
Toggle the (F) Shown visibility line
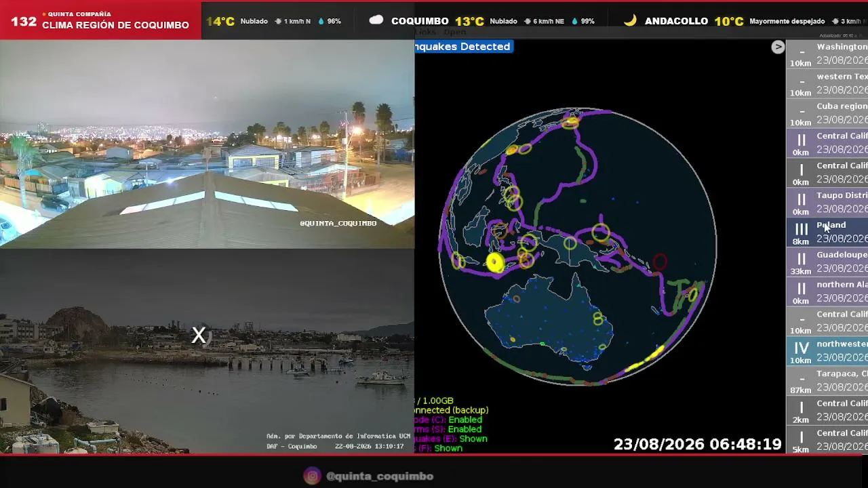click(x=439, y=448)
